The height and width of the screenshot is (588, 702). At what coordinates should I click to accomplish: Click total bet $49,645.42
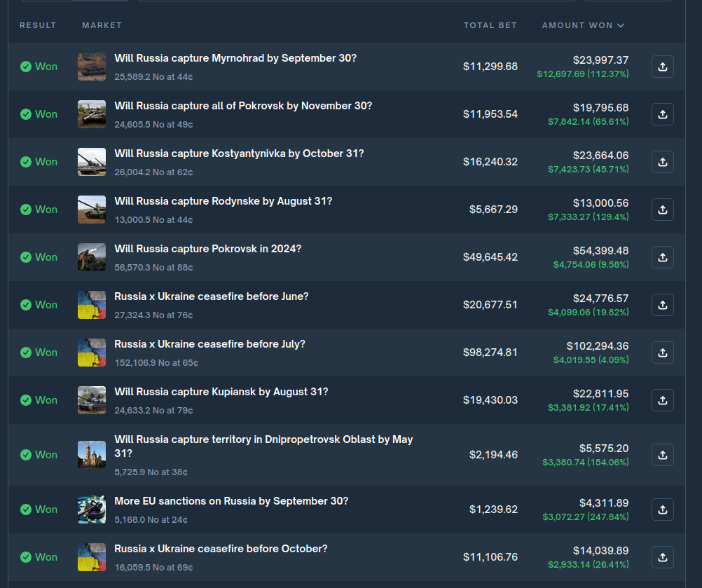[x=490, y=257]
